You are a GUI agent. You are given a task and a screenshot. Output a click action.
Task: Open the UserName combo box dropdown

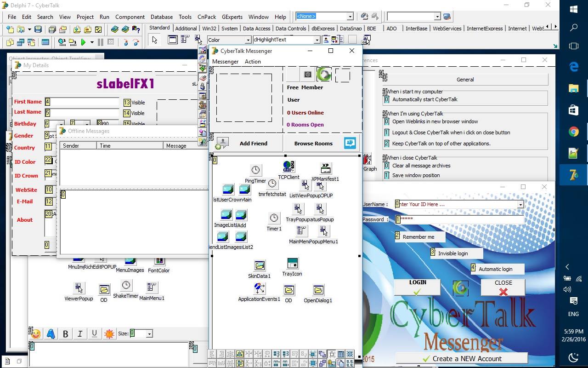click(520, 204)
